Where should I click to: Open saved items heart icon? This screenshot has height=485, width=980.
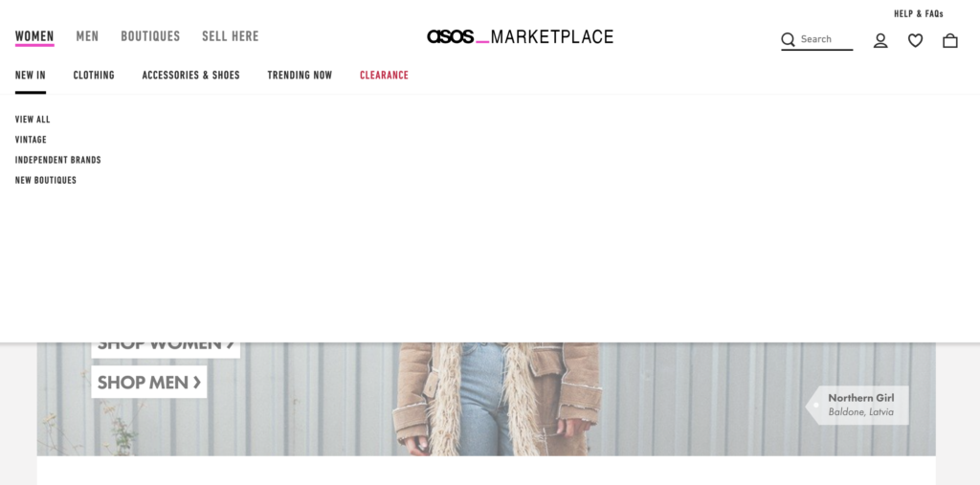pyautogui.click(x=916, y=40)
